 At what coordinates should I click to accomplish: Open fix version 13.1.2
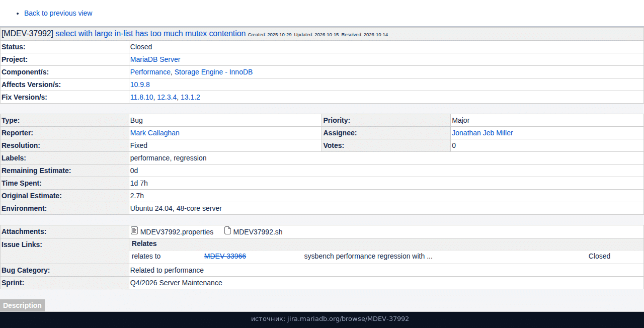(190, 97)
